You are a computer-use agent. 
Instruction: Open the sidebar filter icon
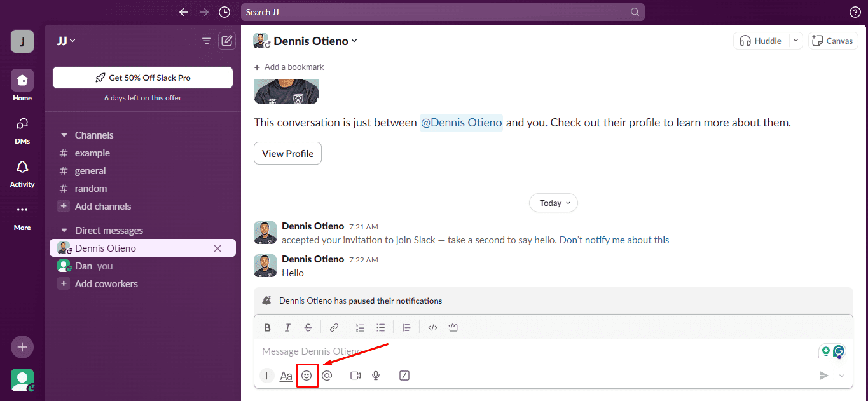(x=206, y=41)
